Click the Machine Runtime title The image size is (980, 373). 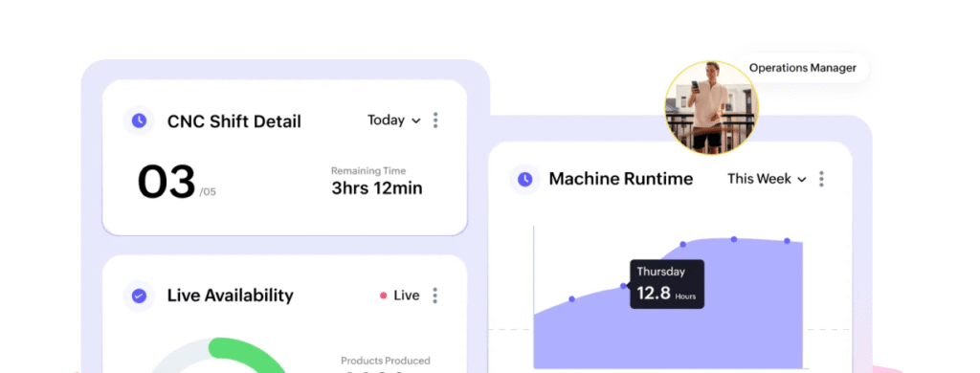tap(620, 179)
